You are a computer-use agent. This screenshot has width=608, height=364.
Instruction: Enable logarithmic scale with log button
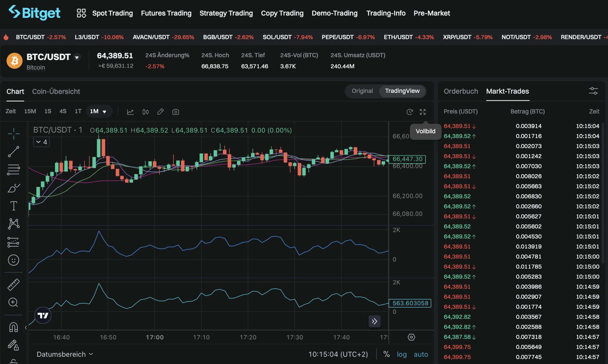pos(402,354)
